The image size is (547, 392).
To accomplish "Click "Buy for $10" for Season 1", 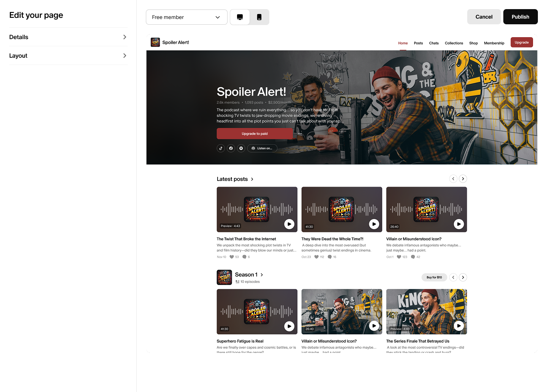I will (x=434, y=277).
